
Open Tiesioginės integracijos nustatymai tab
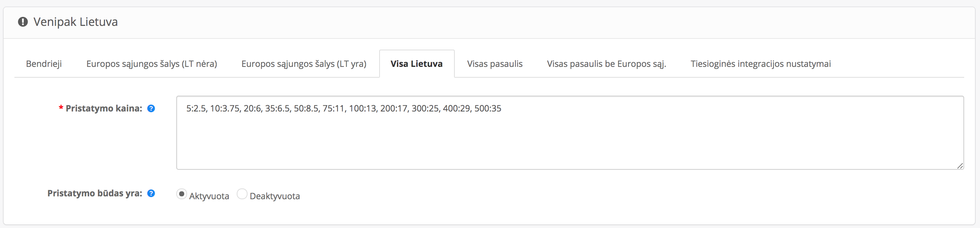[761, 64]
